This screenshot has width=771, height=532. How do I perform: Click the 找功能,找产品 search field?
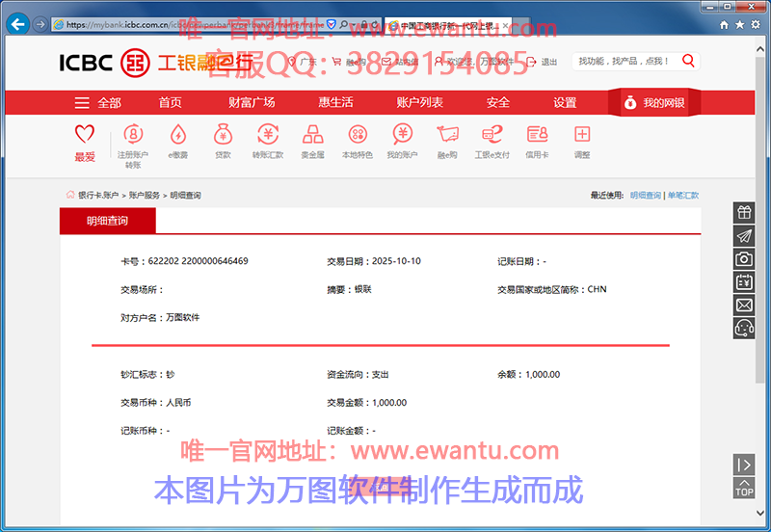coord(625,61)
